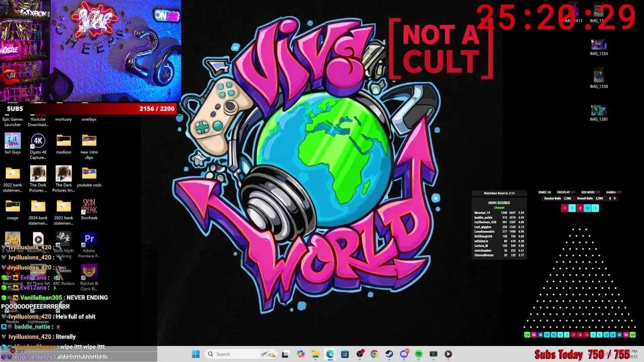
Task: Toggle the FREEPLAY OFF indicator
Action: tap(566, 192)
